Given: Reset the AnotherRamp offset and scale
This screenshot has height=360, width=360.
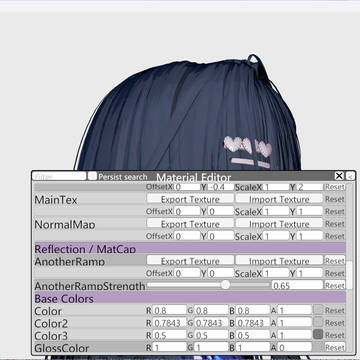Looking at the screenshot, I should [x=335, y=273].
